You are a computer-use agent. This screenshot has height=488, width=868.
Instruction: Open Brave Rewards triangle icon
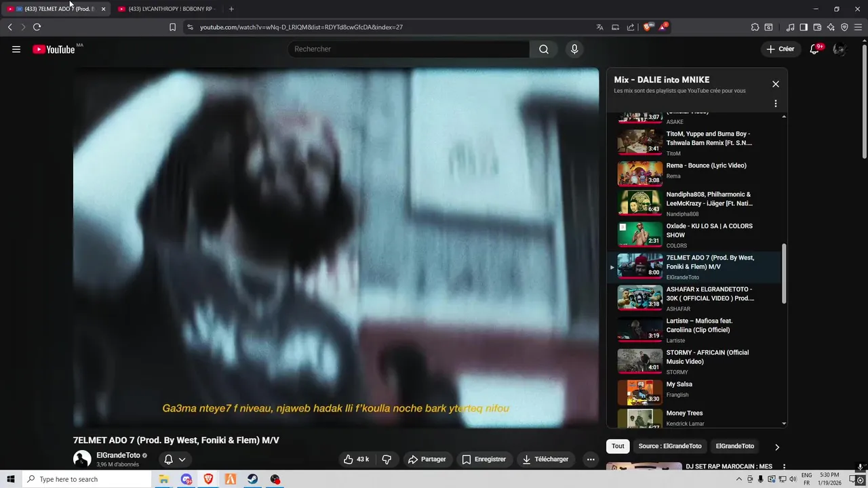tap(663, 27)
